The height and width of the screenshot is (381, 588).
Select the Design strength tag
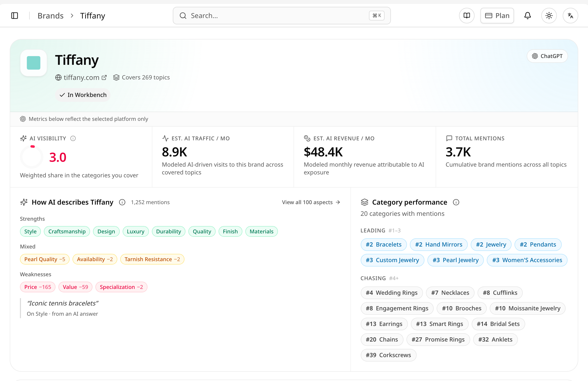pos(106,231)
